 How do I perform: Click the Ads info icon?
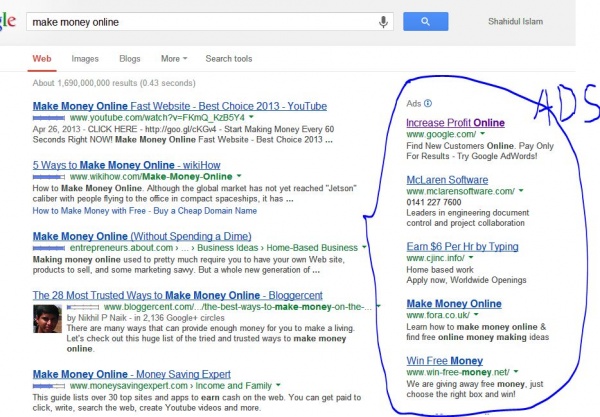click(x=428, y=103)
